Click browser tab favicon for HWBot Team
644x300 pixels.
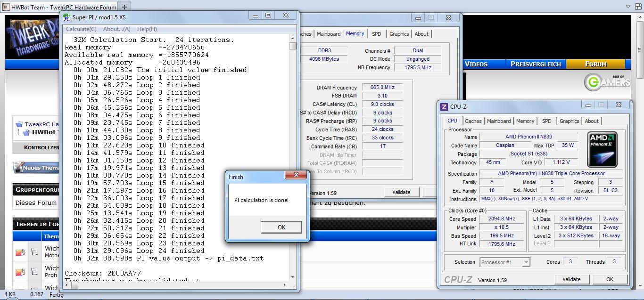tap(6, 7)
